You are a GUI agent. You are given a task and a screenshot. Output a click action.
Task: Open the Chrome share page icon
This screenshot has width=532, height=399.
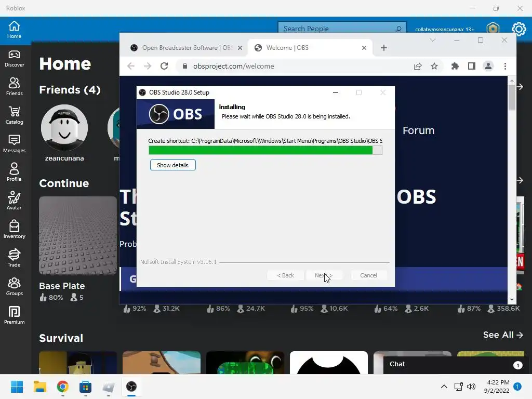point(418,66)
